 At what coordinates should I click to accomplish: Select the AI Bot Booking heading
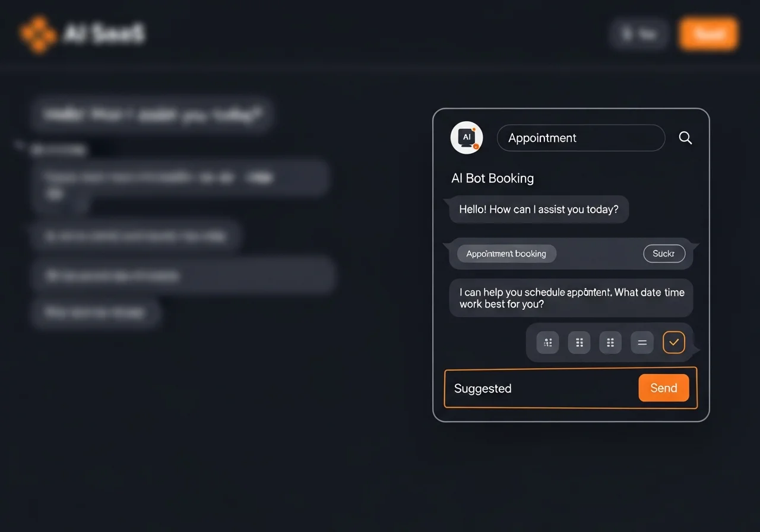coord(492,178)
